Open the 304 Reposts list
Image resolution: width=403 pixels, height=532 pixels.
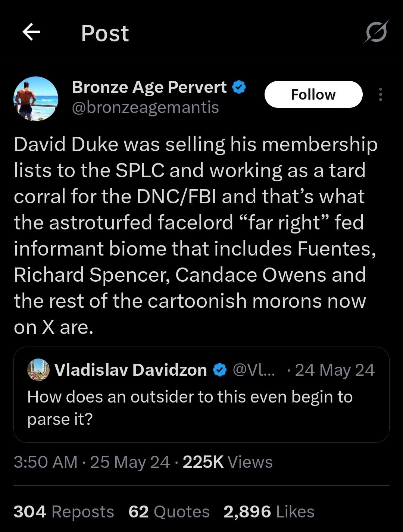click(x=64, y=511)
